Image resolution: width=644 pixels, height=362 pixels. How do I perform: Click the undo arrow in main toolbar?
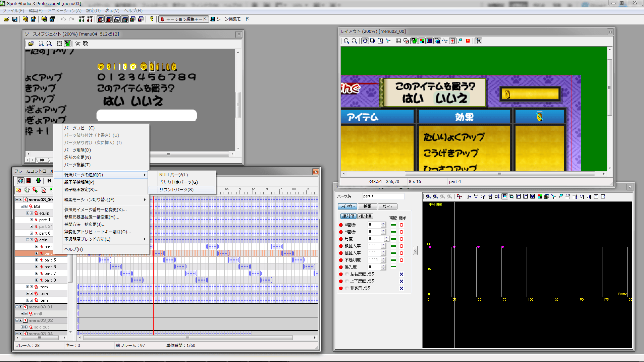point(63,19)
